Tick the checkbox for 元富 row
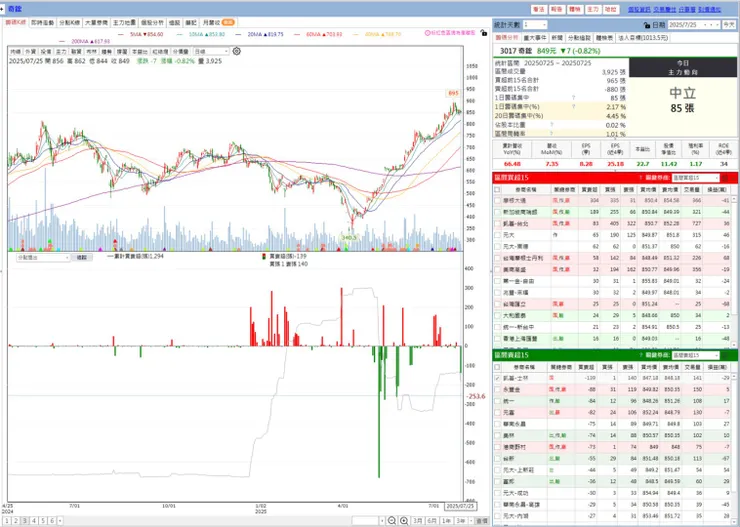Viewport: 740px width, 527px height. pos(497,412)
